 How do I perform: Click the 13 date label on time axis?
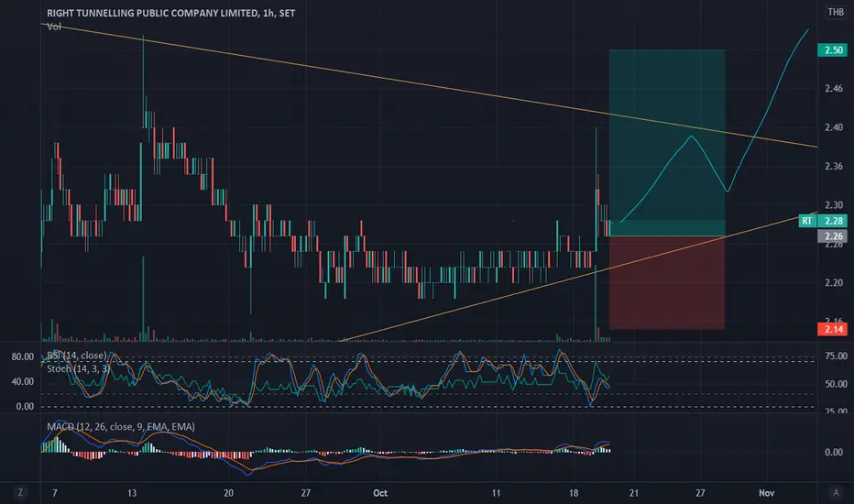[132, 493]
